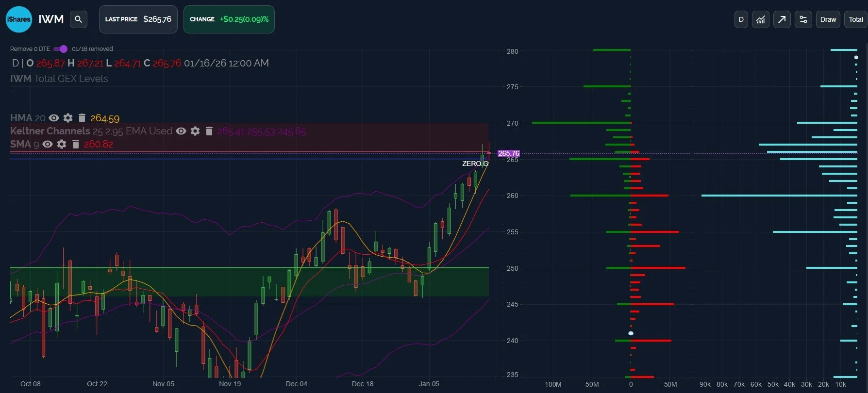Click the Last Price $265.76 box
The image size is (868, 393).
click(138, 19)
